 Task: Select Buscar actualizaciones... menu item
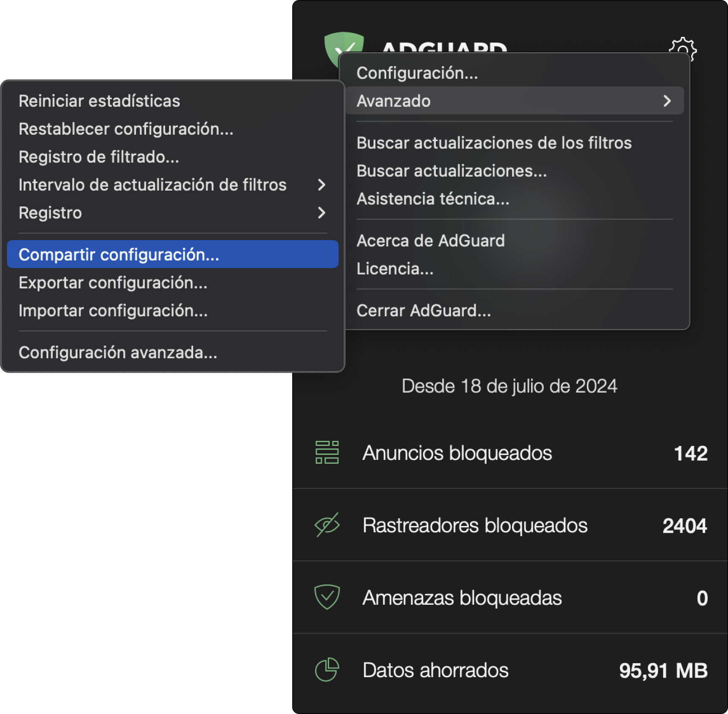tap(515, 171)
